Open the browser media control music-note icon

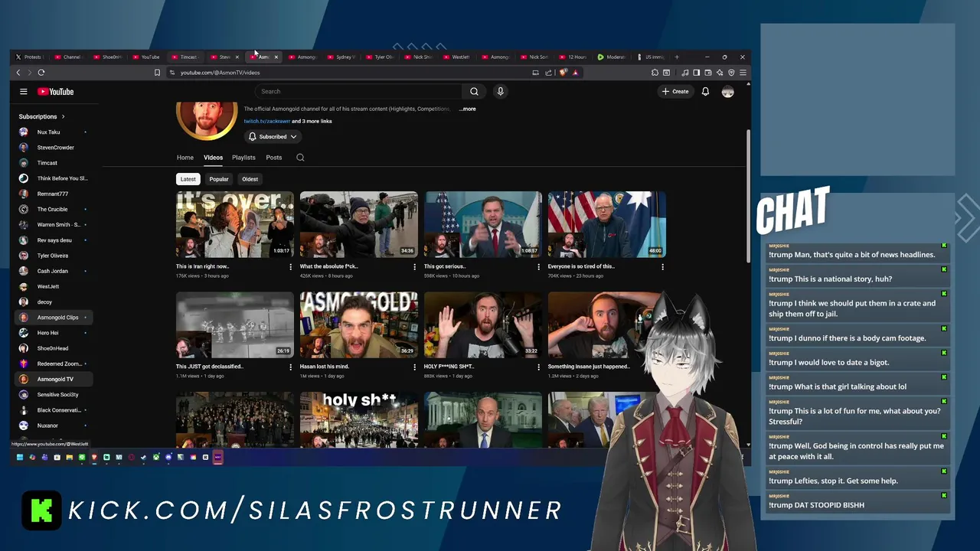coord(685,73)
